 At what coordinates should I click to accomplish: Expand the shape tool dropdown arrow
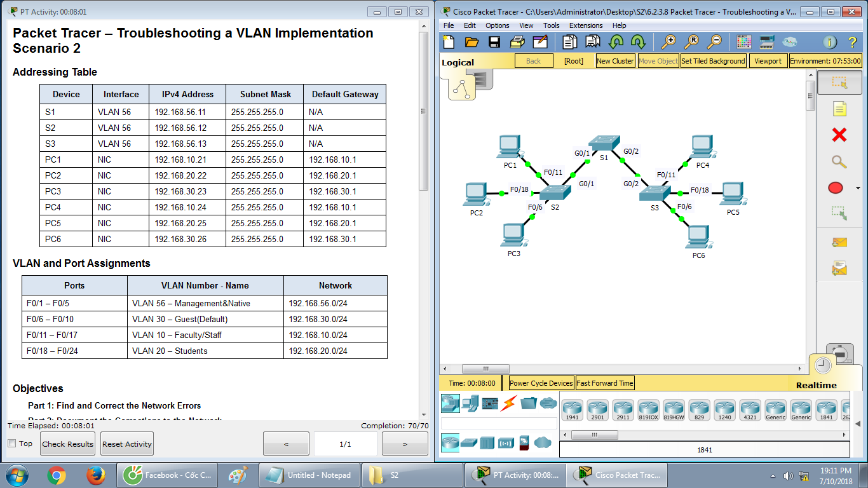point(858,188)
